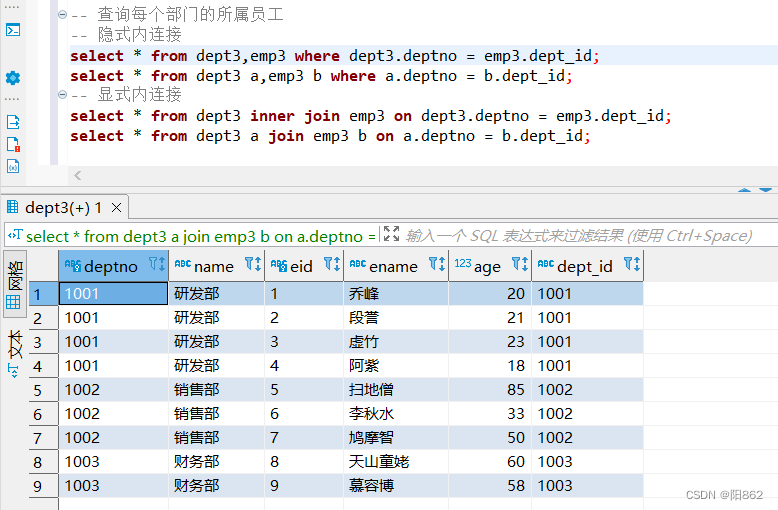This screenshot has width=778, height=510.
Task: Click the dept_id column header
Action: pos(584,266)
